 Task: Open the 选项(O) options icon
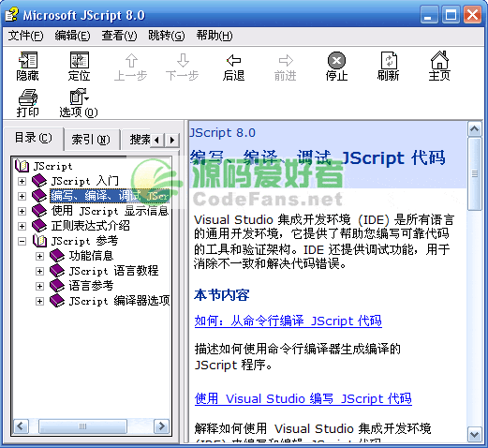[79, 97]
